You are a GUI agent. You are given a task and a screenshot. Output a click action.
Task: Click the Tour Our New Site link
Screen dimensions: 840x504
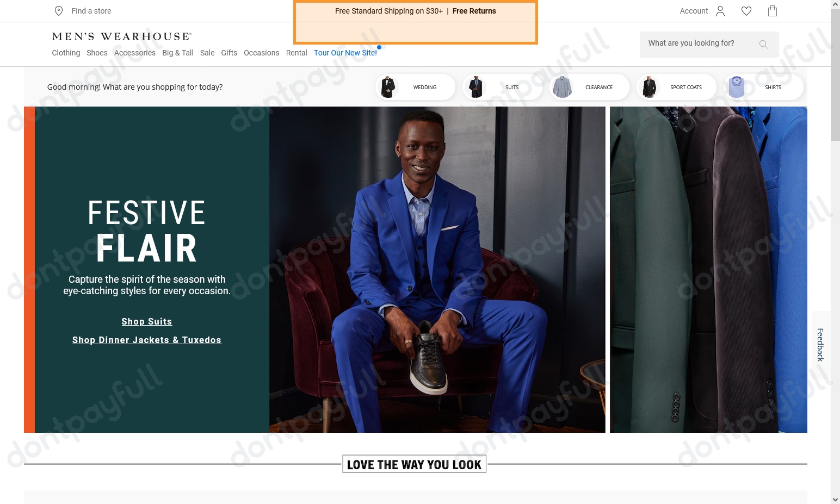(x=345, y=53)
